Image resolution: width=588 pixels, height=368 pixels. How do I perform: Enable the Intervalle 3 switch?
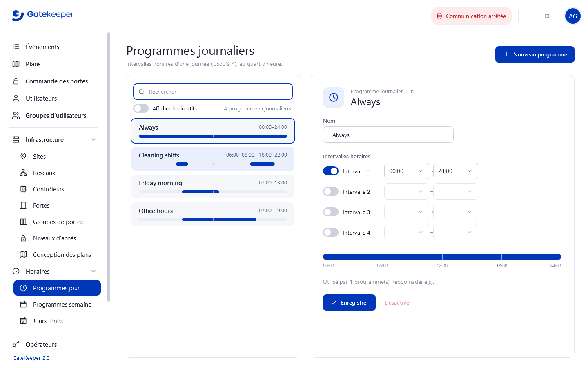point(331,212)
